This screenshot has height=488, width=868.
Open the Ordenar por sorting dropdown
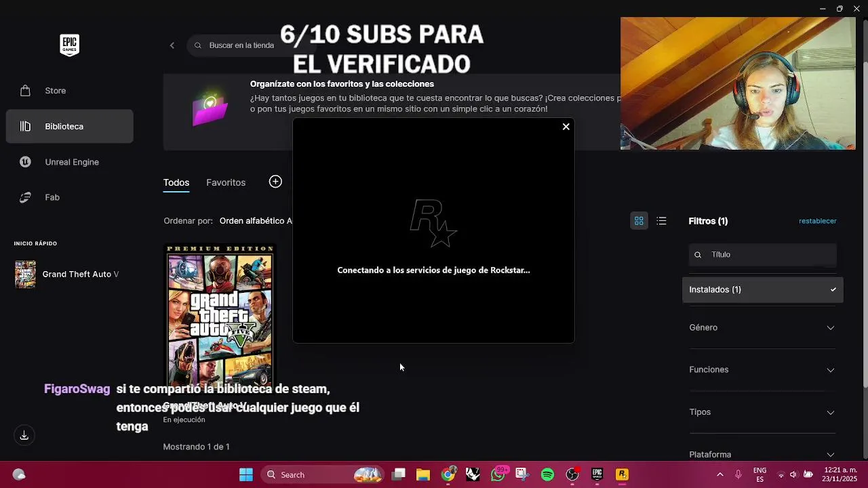(x=256, y=221)
